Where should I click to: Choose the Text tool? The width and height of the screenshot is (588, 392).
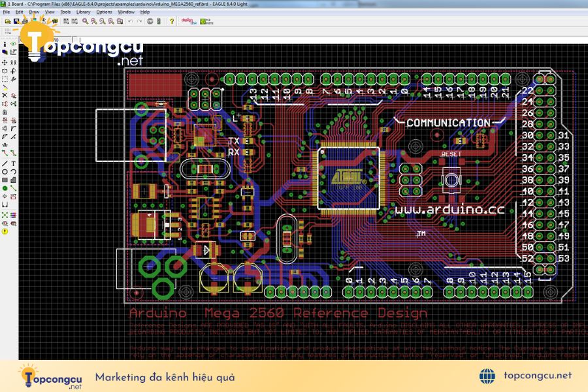pyautogui.click(x=13, y=163)
